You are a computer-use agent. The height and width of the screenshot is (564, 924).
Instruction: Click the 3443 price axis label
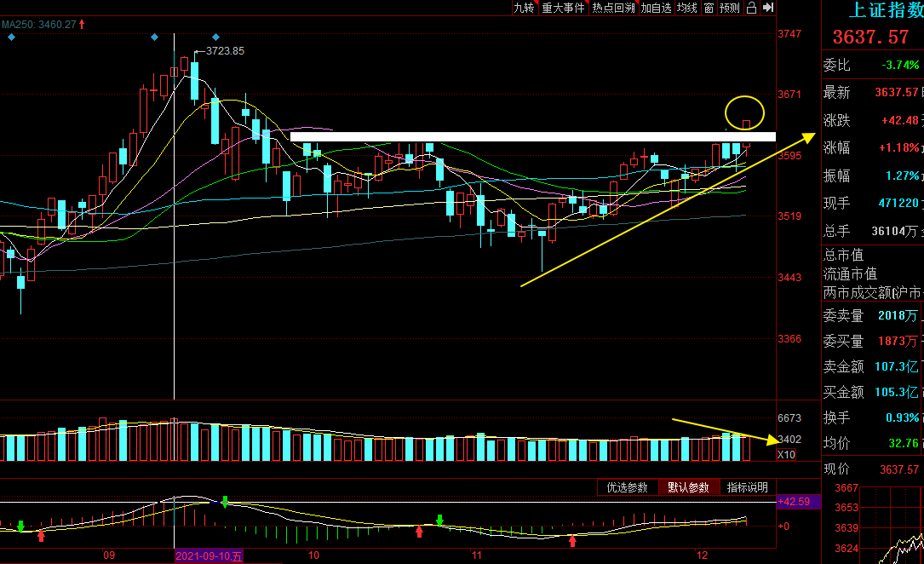(789, 277)
